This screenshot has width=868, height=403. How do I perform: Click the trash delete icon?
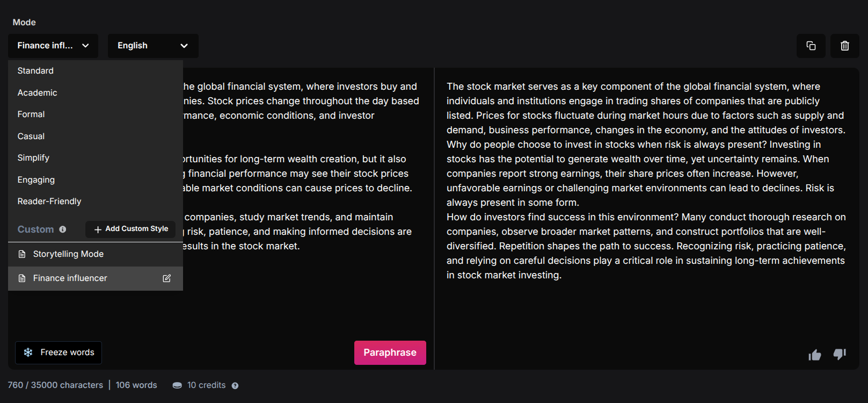(845, 46)
